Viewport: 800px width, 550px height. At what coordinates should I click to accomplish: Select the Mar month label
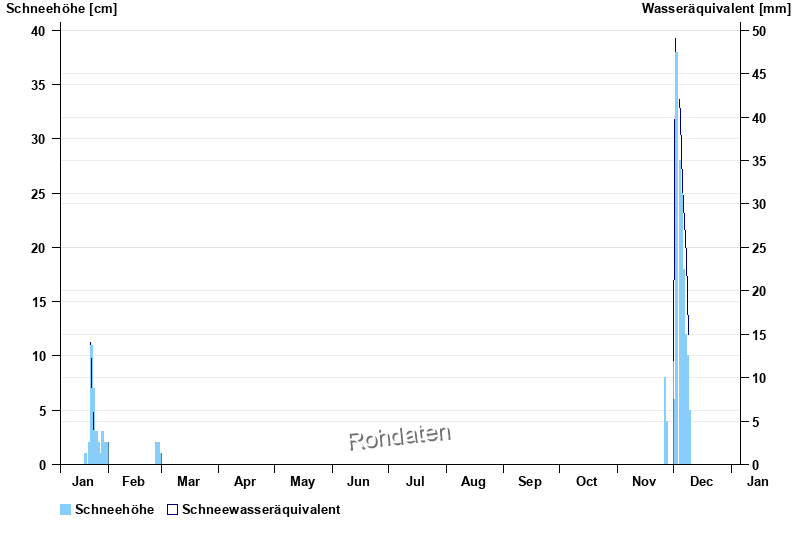pos(189,482)
